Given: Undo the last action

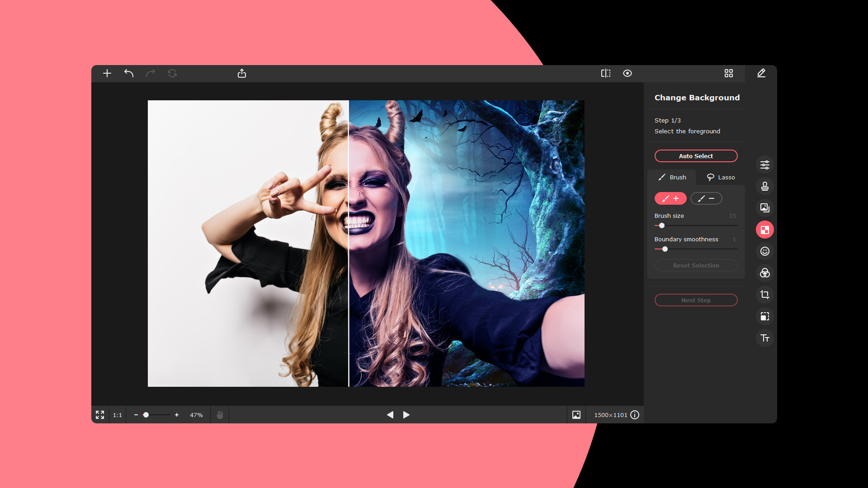Looking at the screenshot, I should pos(128,73).
